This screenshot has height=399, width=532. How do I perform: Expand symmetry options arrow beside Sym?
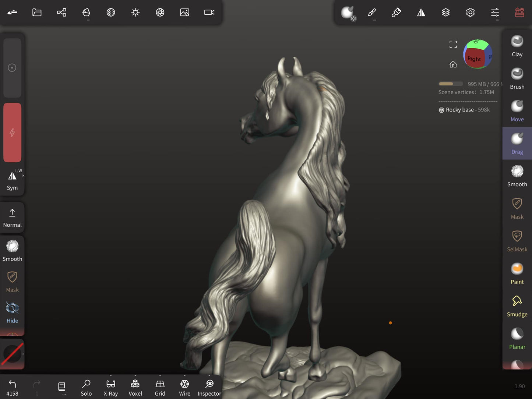point(23,176)
